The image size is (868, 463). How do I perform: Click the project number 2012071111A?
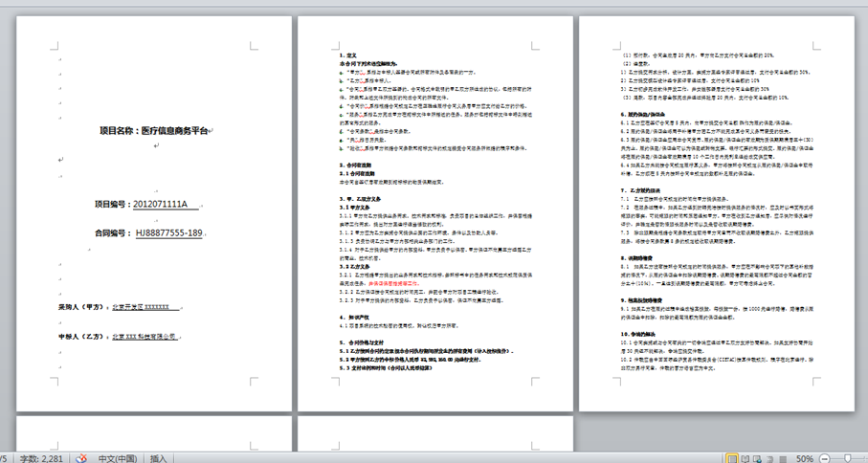(x=160, y=204)
